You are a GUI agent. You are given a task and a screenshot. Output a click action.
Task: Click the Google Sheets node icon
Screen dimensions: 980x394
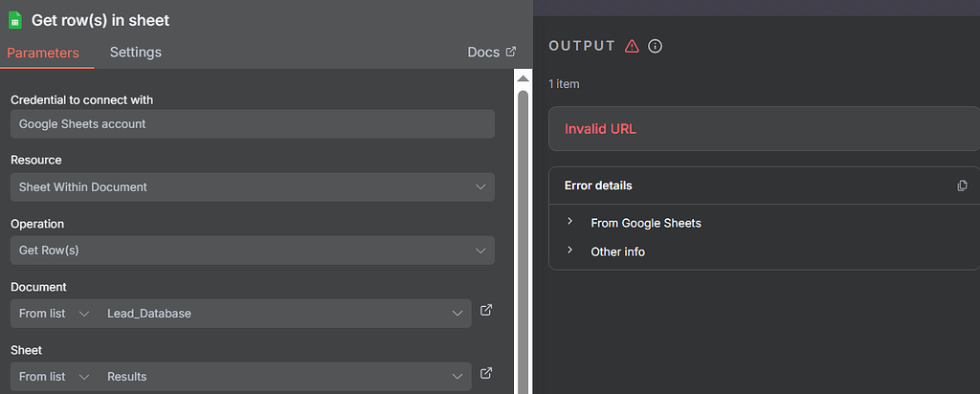click(15, 19)
